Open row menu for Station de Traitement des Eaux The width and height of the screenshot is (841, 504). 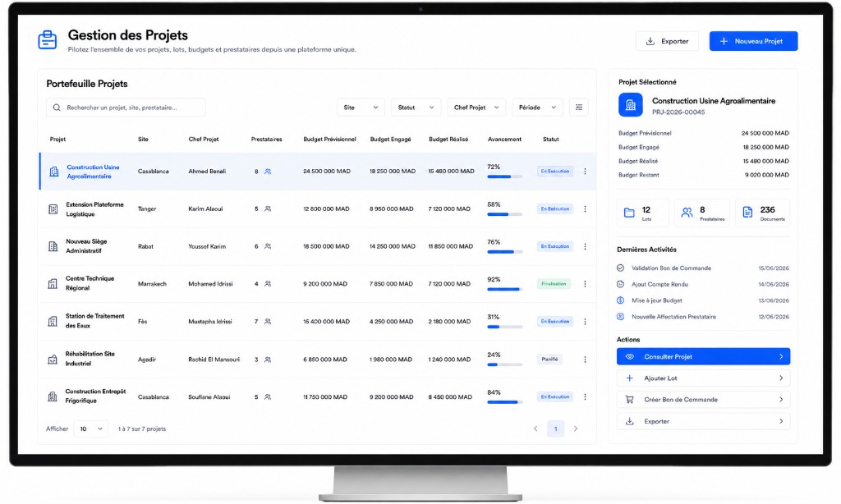[585, 322]
